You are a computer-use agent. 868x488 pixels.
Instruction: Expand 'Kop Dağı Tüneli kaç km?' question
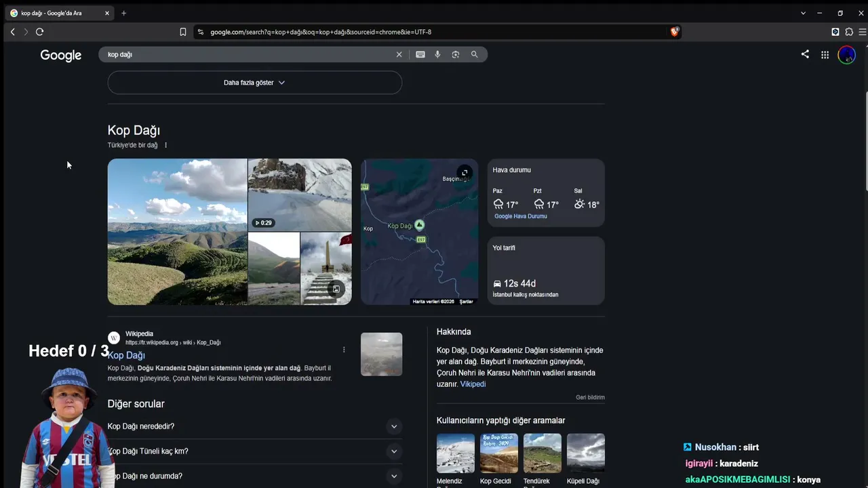pyautogui.click(x=254, y=451)
